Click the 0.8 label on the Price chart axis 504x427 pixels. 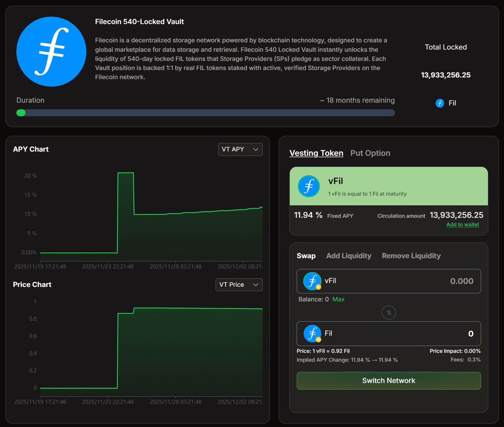(33, 319)
